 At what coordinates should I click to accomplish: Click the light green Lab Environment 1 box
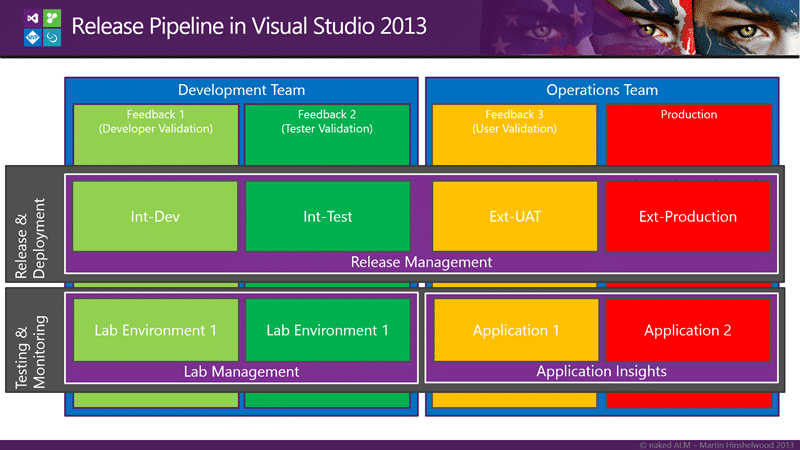(156, 330)
